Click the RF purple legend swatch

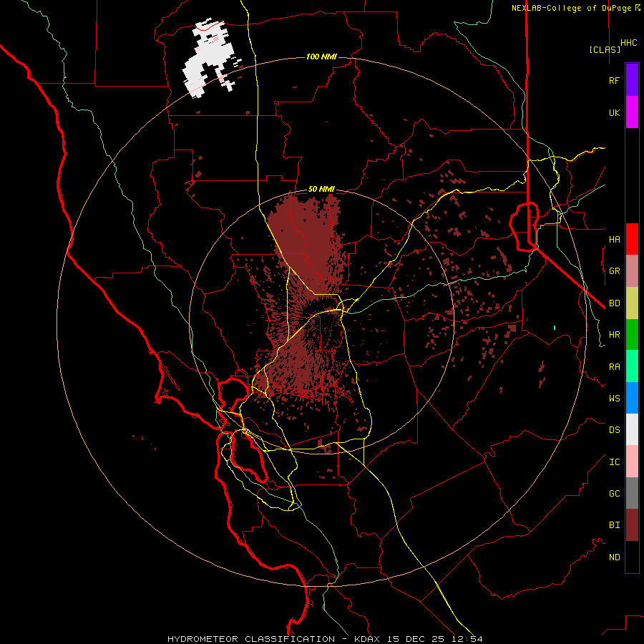coord(632,80)
